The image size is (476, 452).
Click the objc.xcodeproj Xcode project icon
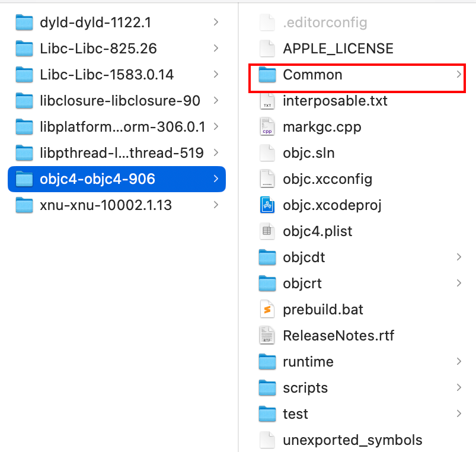click(x=268, y=205)
